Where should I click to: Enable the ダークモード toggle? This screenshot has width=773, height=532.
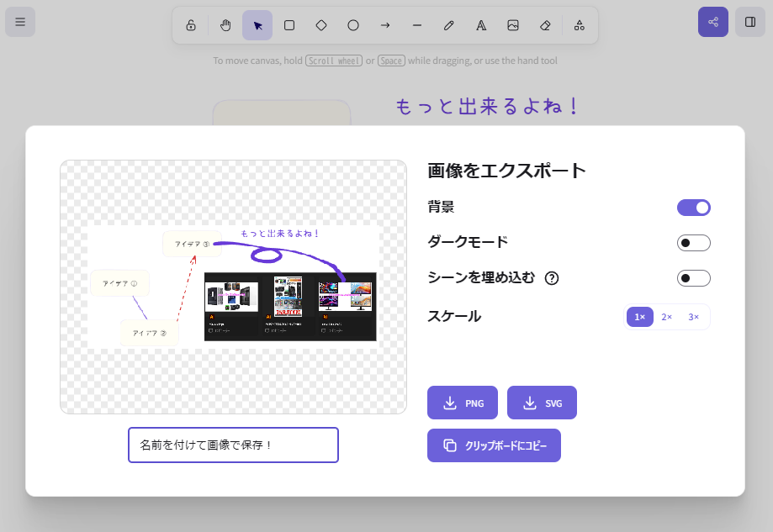click(x=693, y=243)
